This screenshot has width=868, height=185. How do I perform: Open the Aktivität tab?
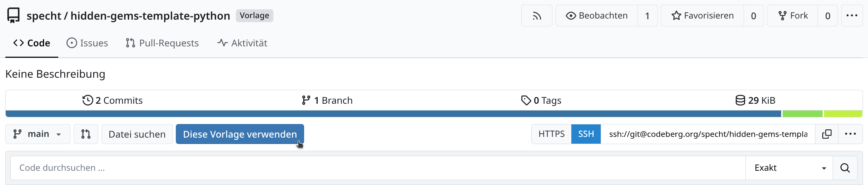pyautogui.click(x=242, y=43)
